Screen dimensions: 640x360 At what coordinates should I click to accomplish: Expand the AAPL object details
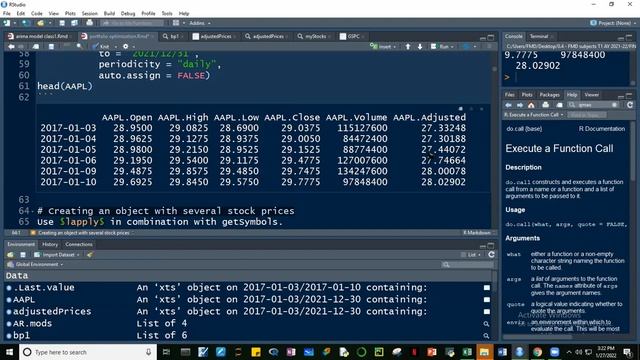point(9,300)
